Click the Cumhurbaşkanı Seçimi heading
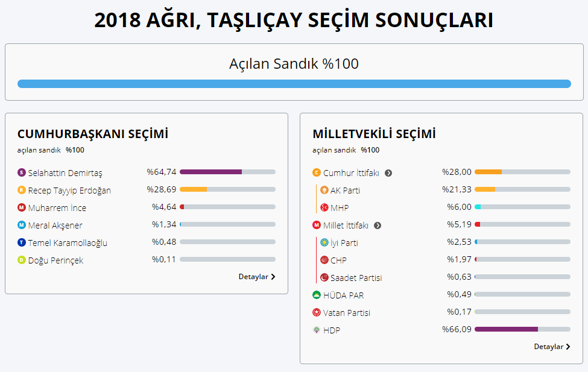 [x=92, y=134]
